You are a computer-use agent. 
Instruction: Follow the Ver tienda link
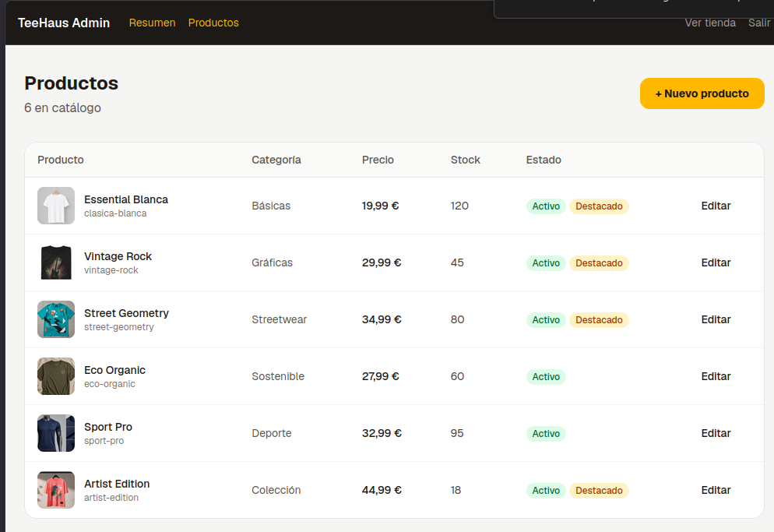tap(710, 23)
